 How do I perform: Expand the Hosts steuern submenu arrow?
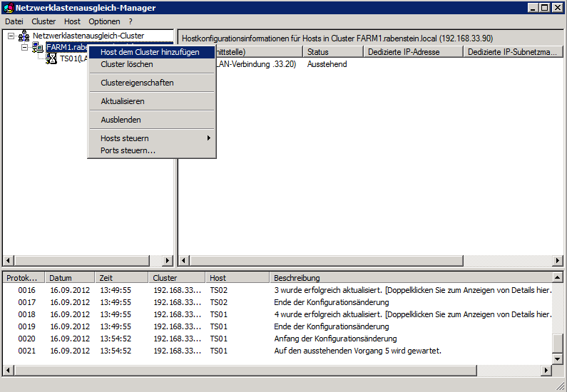209,138
